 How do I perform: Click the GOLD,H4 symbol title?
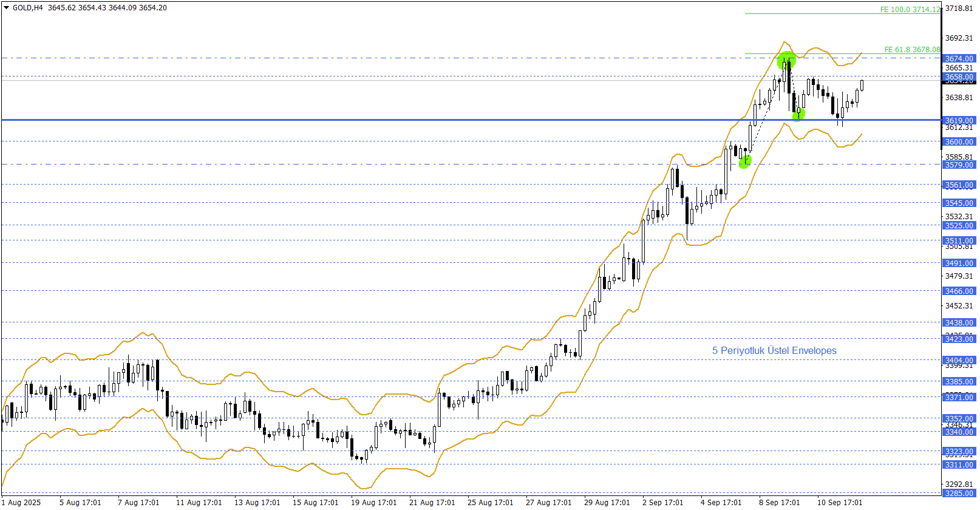point(28,8)
